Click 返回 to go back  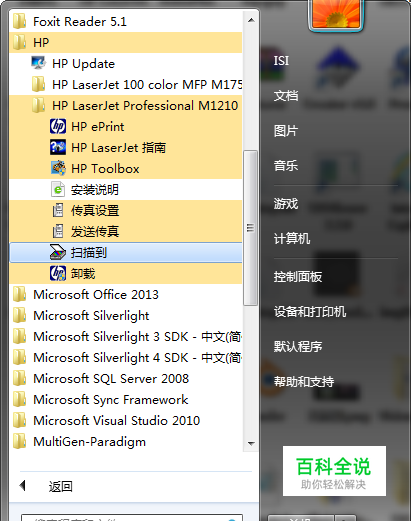pos(60,486)
